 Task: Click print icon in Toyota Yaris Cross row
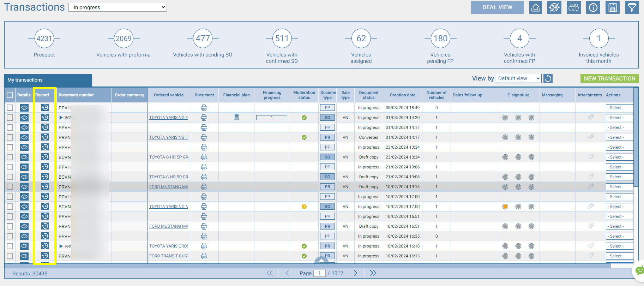point(204,246)
